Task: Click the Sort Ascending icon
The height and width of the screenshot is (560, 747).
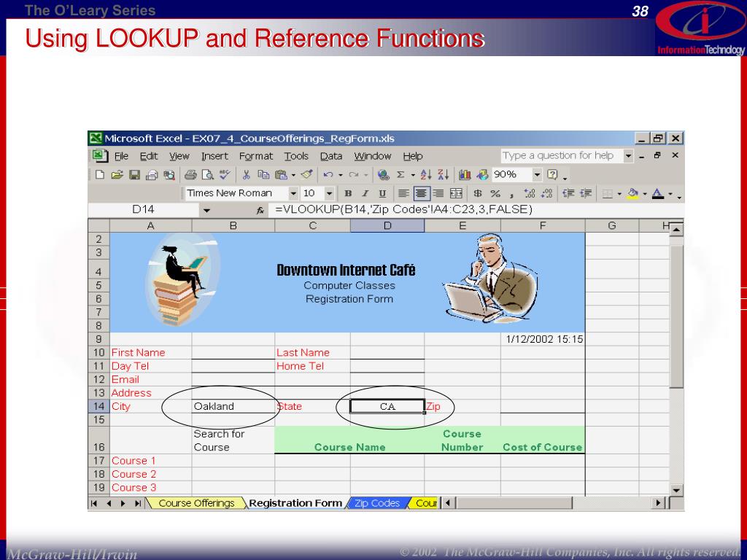Action: (x=427, y=175)
